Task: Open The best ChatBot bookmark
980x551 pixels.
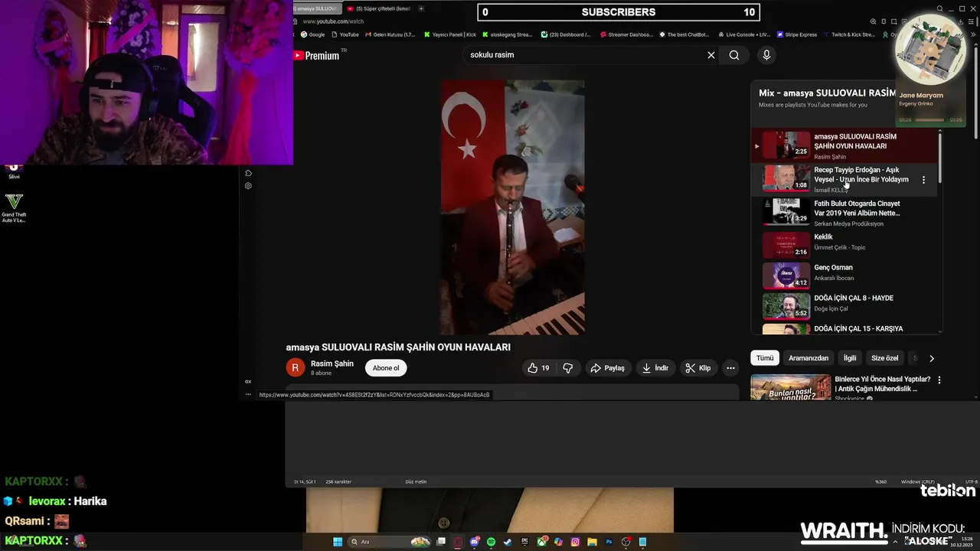Action: (x=684, y=34)
